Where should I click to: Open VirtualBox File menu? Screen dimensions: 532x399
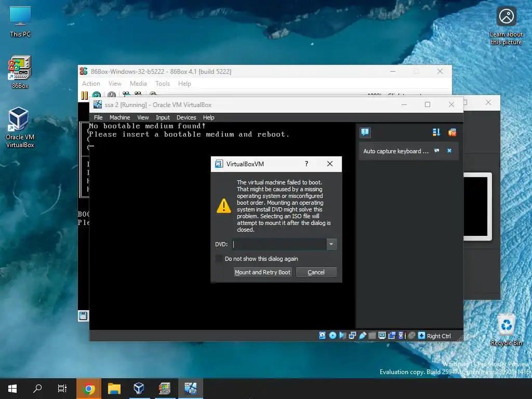tap(98, 117)
